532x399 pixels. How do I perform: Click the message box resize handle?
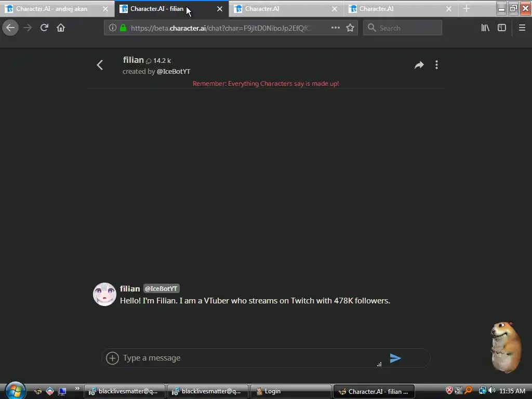click(x=379, y=364)
